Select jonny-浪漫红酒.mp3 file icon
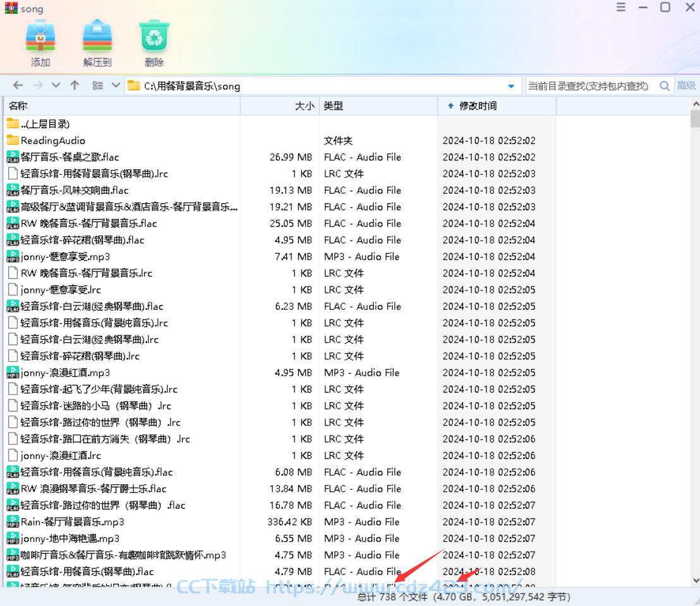The image size is (700, 606). click(13, 372)
